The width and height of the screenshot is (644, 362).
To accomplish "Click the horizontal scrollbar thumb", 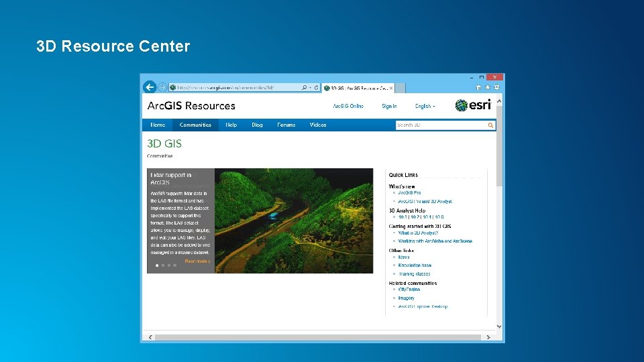I will coord(318,337).
